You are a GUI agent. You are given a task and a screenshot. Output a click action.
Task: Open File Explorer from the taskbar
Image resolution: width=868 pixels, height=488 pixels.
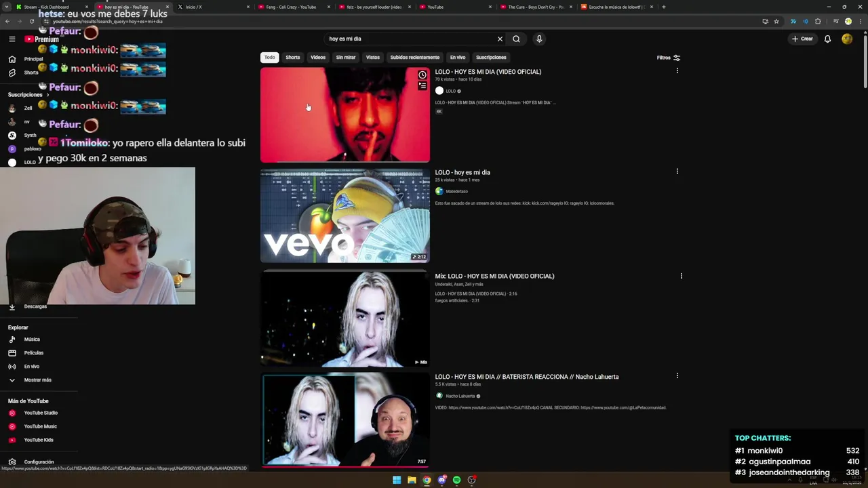click(x=412, y=480)
